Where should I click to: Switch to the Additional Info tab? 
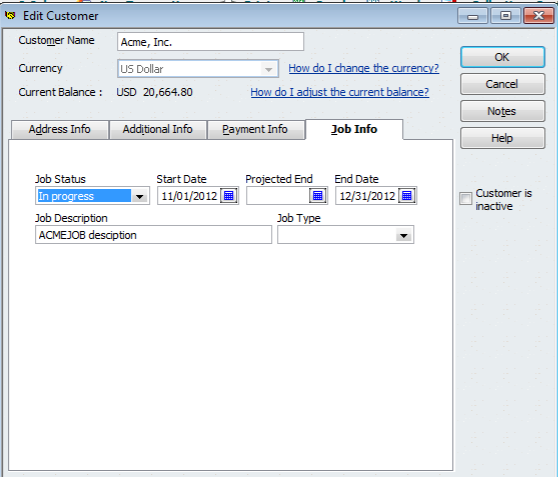[x=158, y=129]
